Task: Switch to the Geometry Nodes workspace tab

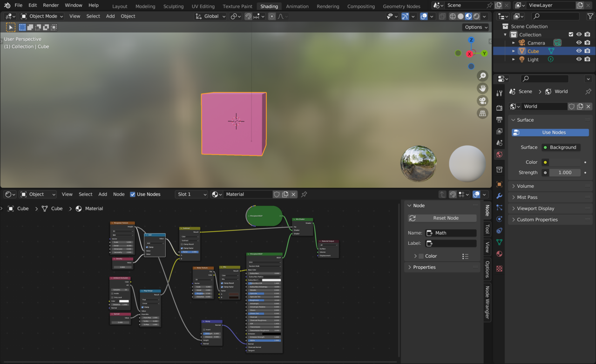Action: pyautogui.click(x=401, y=7)
